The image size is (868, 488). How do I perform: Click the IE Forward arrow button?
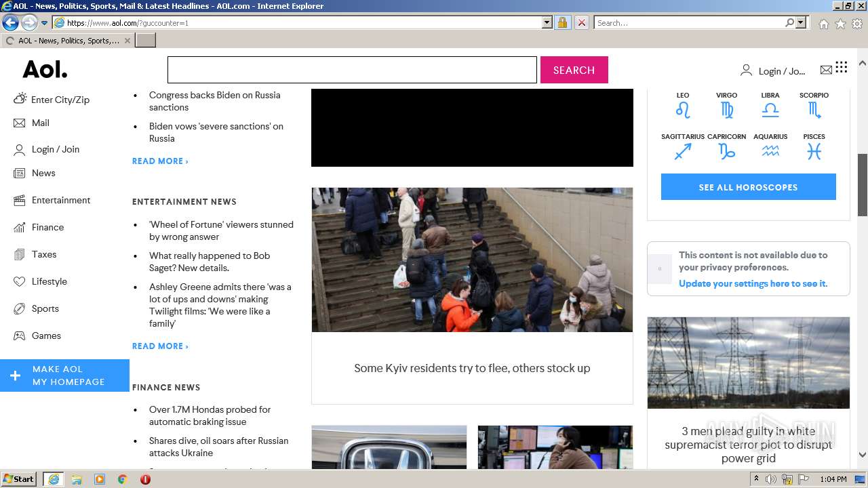(29, 22)
